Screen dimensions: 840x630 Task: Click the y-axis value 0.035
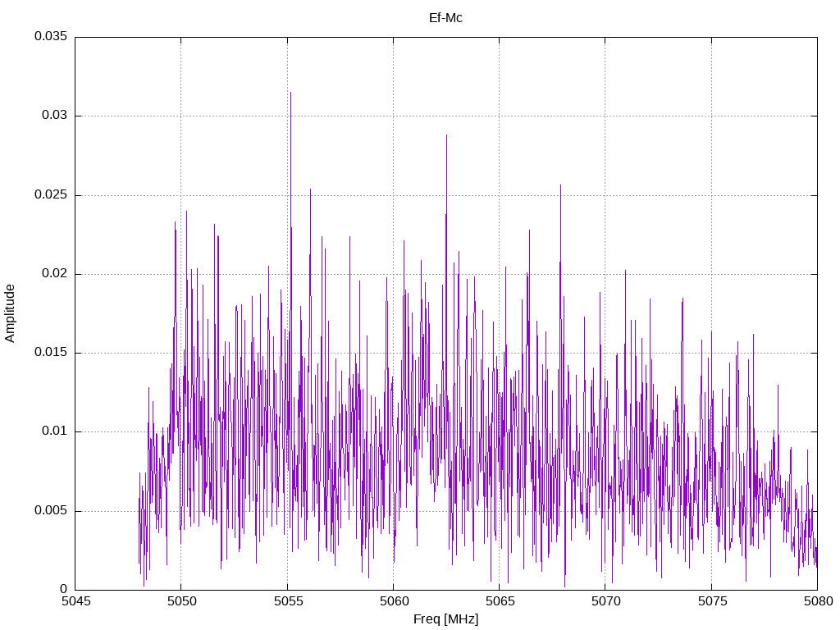point(51,36)
